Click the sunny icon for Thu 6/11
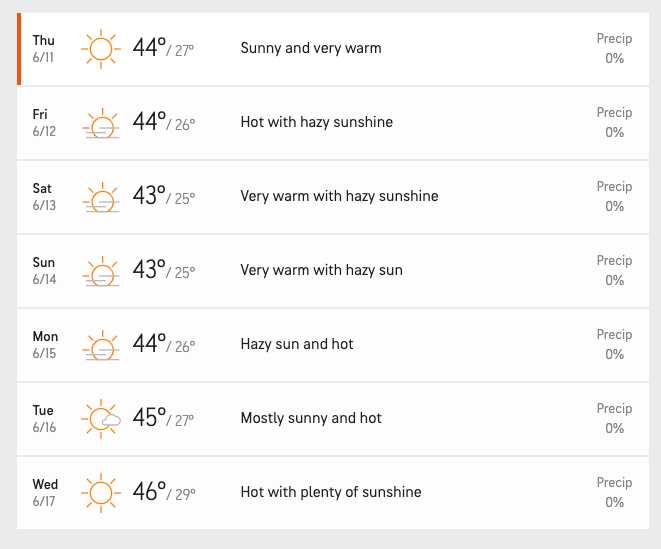 101,49
